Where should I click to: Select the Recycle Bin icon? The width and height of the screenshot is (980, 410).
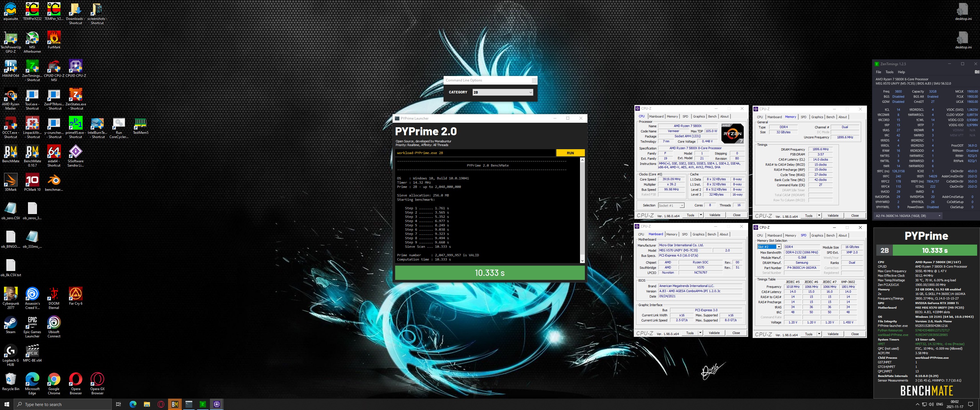tap(11, 382)
